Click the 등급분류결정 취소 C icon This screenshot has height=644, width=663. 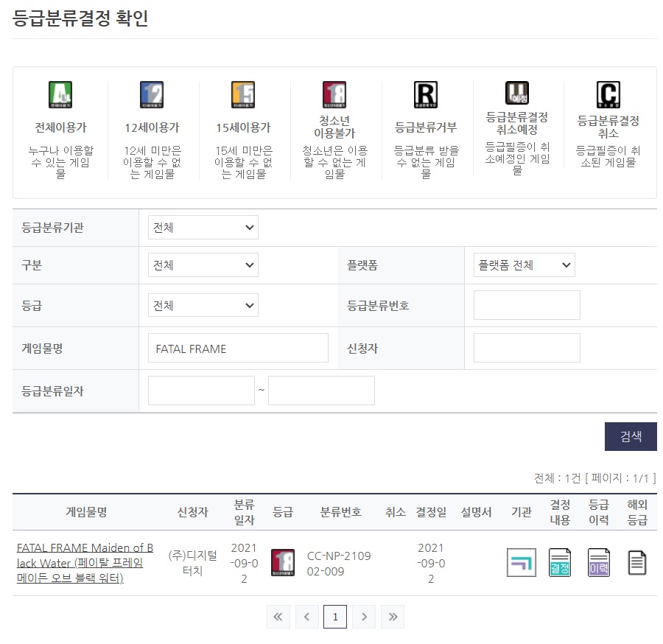tap(608, 94)
